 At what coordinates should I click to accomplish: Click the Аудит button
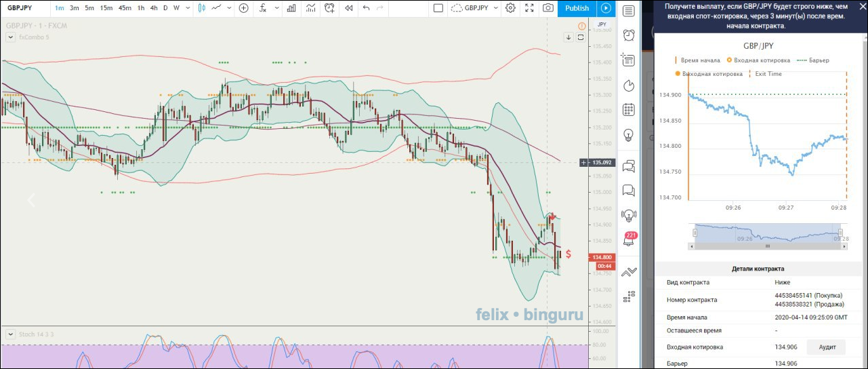point(825,347)
